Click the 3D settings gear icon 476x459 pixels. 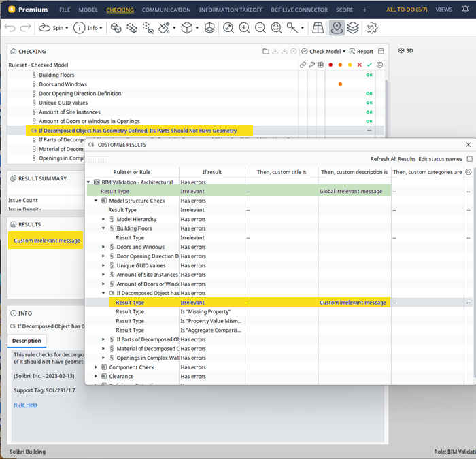point(372,28)
